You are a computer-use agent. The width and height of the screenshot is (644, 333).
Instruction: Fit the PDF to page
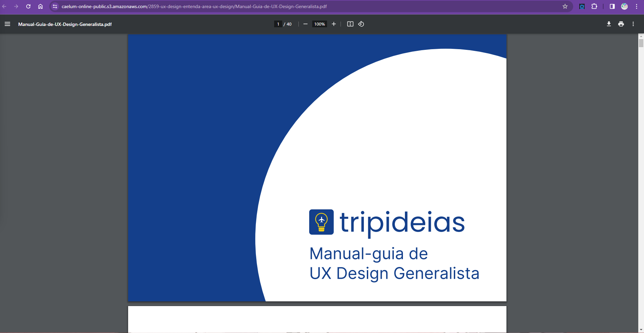pyautogui.click(x=350, y=24)
